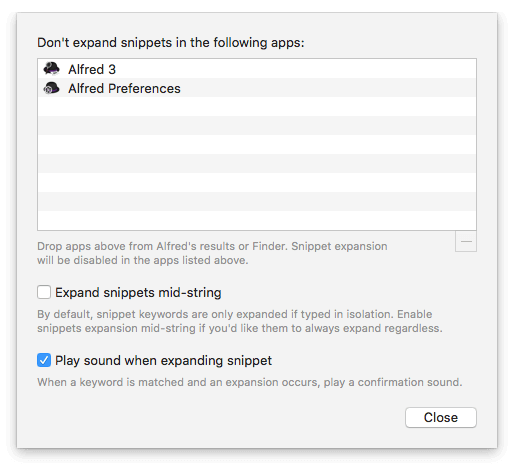Click the bottom-most empty row in app list
This screenshot has width=514, height=469.
coord(257,220)
